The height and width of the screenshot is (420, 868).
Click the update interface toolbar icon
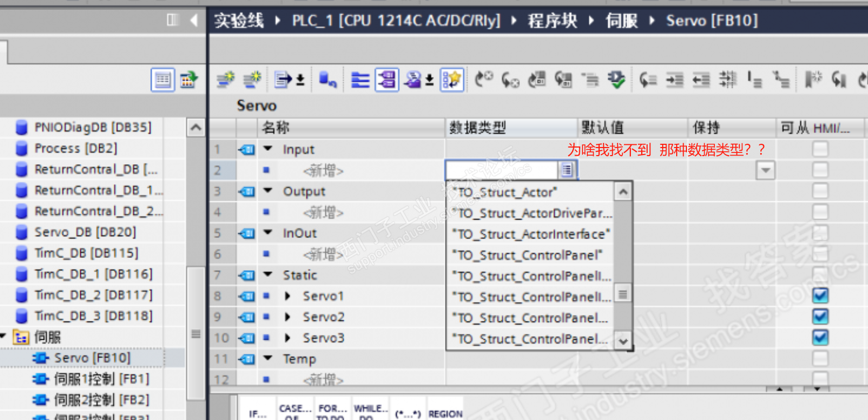coord(328,80)
